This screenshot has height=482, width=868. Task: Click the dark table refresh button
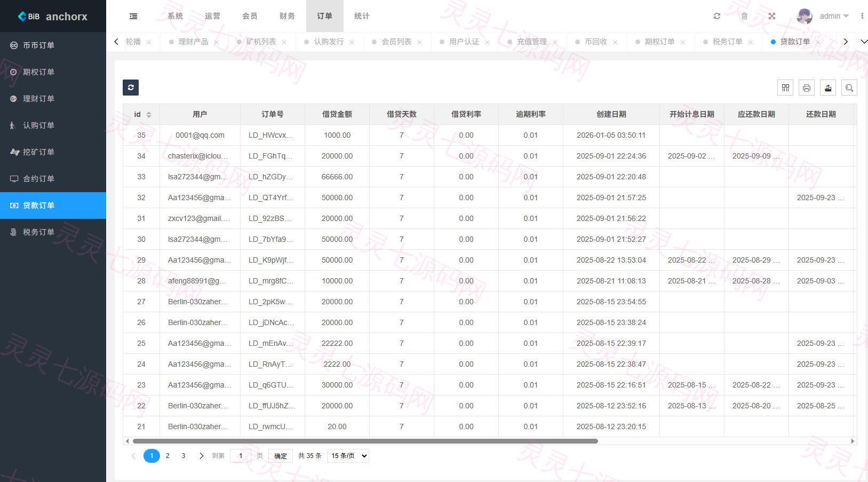coord(131,88)
